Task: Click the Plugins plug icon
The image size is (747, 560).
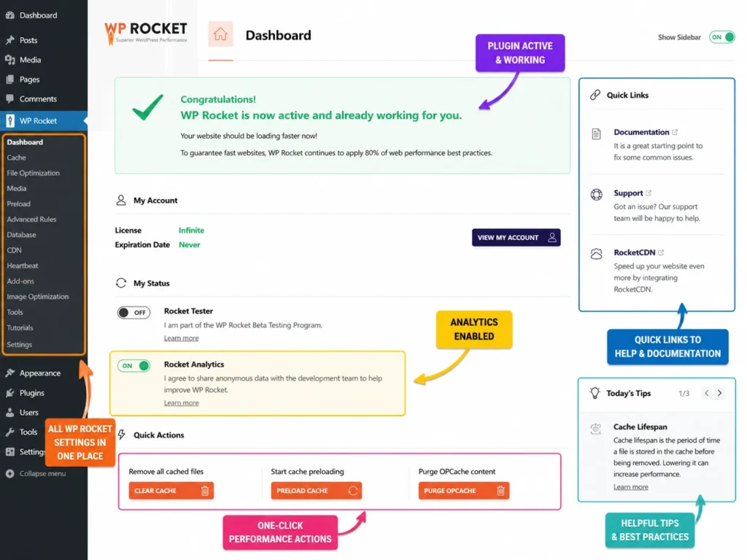Action: pyautogui.click(x=10, y=392)
